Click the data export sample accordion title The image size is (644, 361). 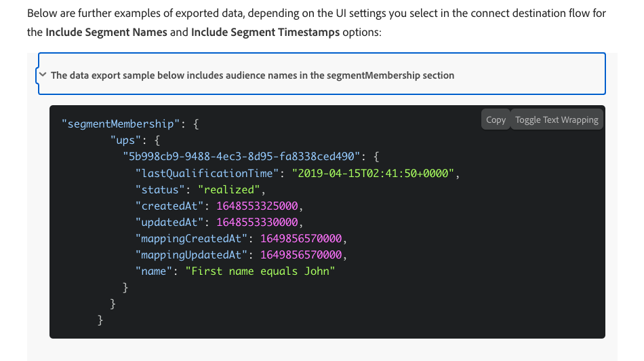pos(252,75)
